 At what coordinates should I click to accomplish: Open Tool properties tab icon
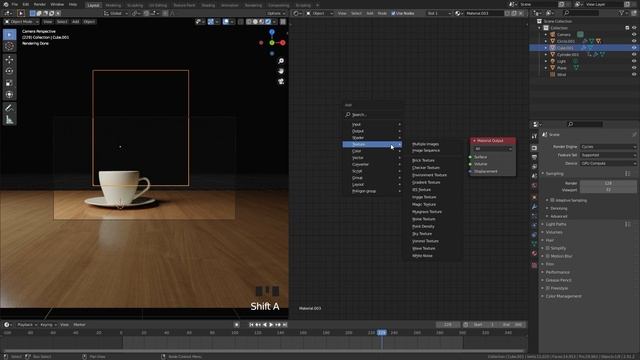[534, 136]
